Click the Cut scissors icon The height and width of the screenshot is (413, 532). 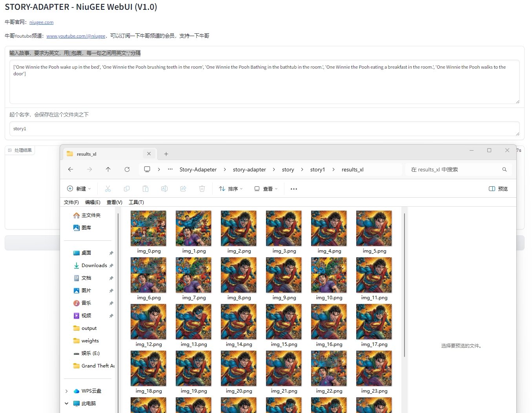coord(108,189)
